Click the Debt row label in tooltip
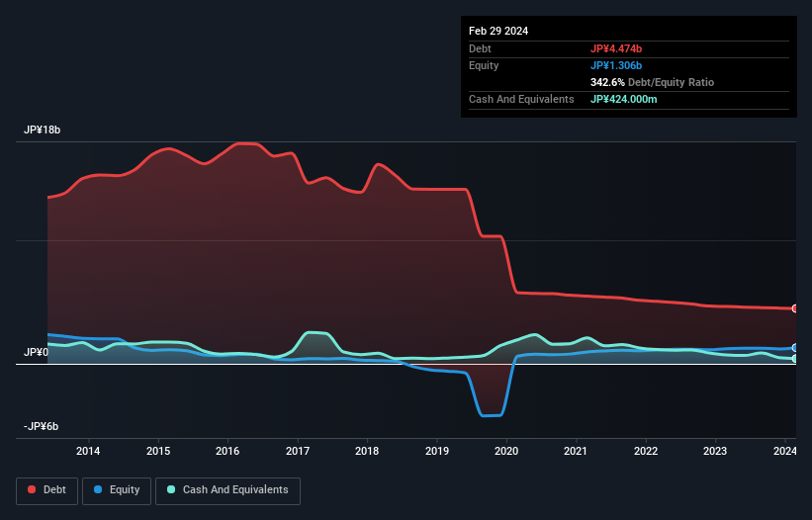 [480, 48]
